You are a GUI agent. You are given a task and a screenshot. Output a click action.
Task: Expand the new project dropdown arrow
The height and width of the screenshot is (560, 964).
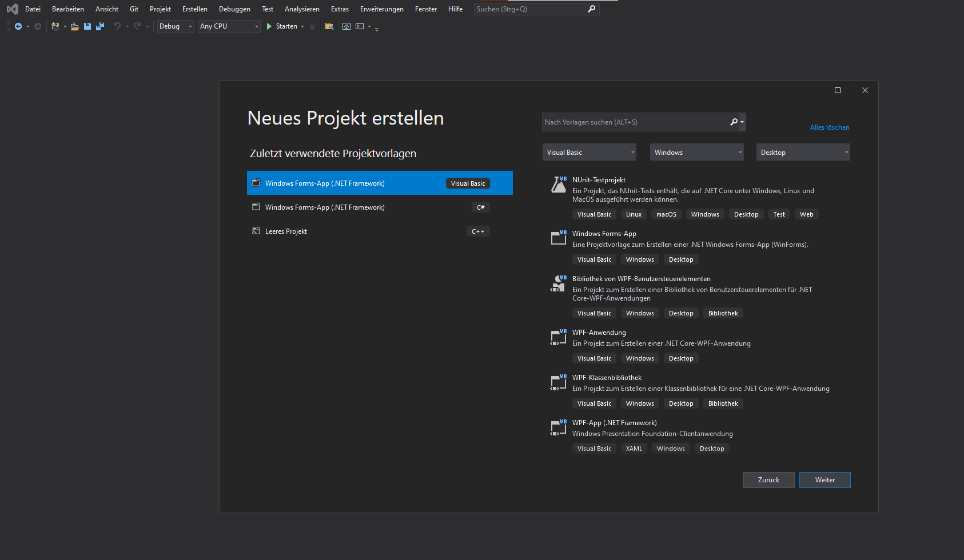(65, 26)
